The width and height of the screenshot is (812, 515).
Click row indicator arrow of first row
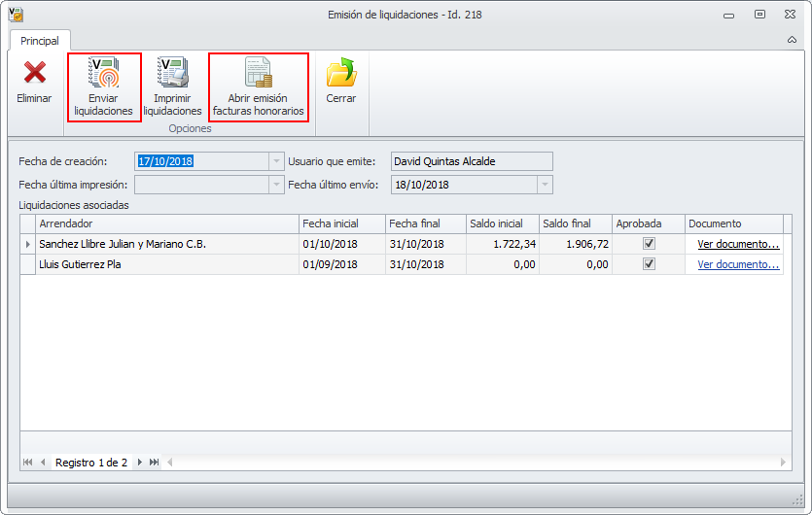pyautogui.click(x=28, y=244)
